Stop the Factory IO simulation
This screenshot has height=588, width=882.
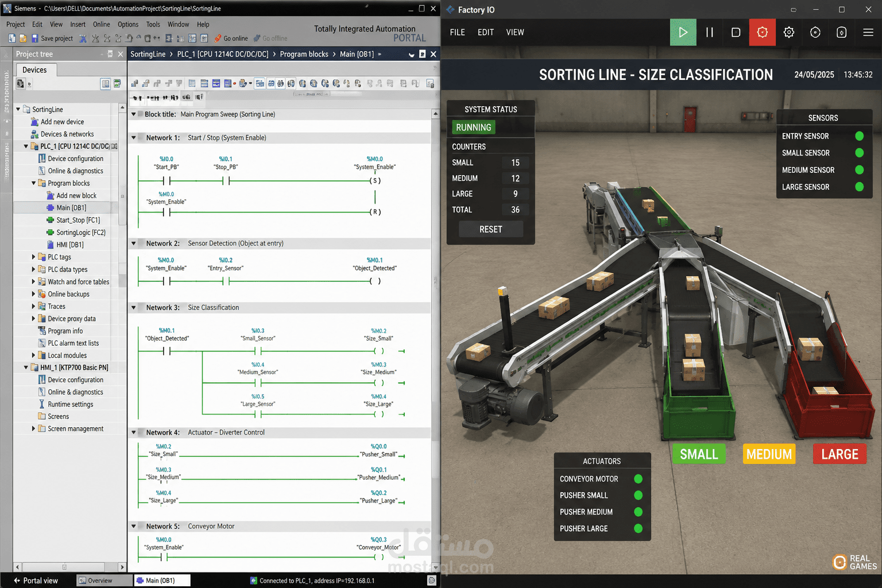[736, 32]
